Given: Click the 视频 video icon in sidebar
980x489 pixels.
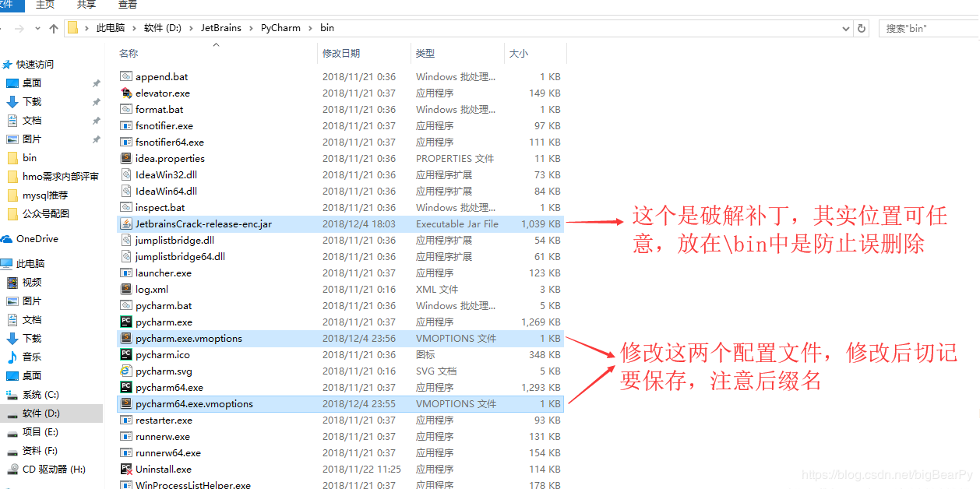Looking at the screenshot, I should [12, 282].
